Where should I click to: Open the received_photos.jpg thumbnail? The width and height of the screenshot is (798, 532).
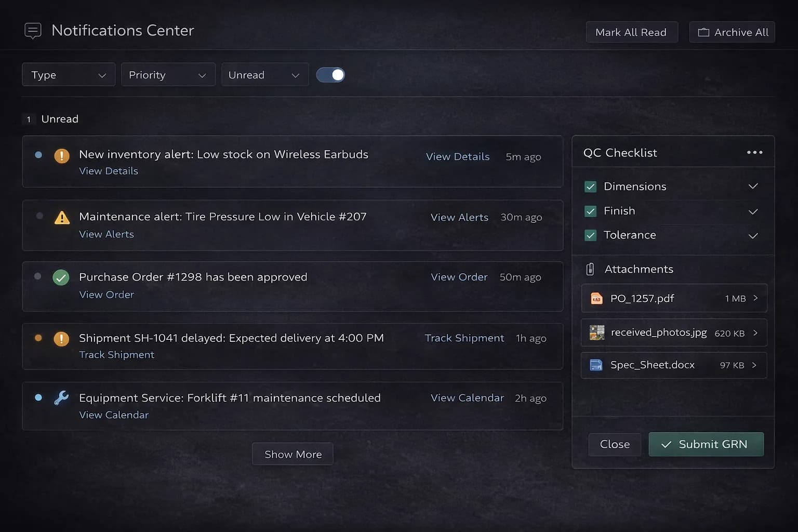point(597,332)
